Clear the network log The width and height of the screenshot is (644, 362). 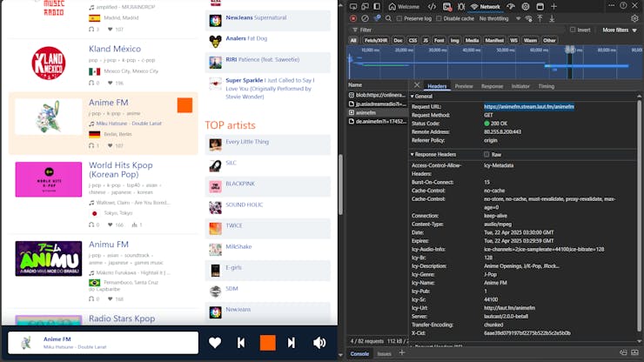(365, 18)
